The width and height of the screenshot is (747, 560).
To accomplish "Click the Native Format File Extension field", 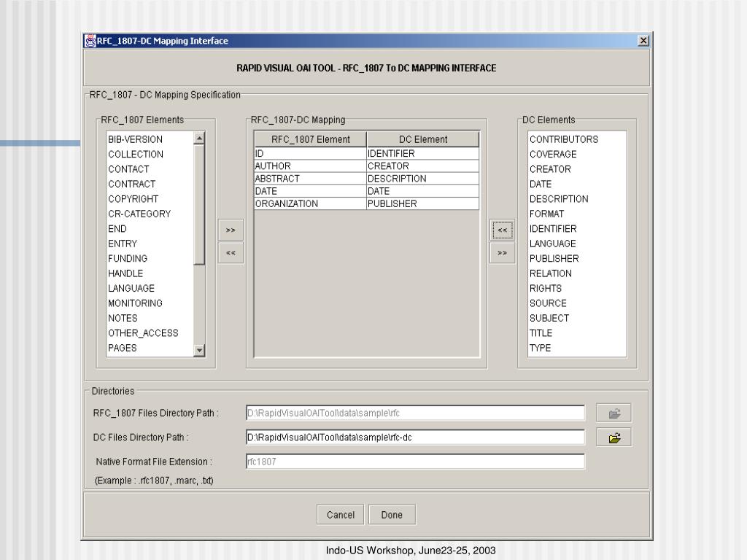I will pos(415,462).
